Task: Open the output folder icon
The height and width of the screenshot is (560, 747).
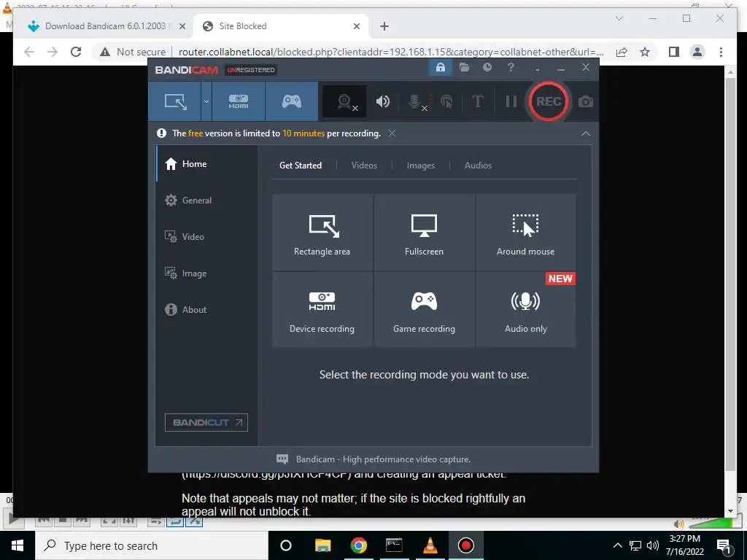Action: pos(464,68)
